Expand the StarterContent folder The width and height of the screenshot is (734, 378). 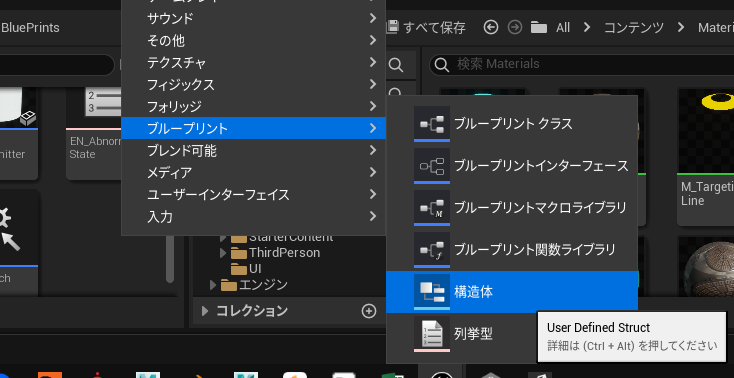tap(223, 238)
